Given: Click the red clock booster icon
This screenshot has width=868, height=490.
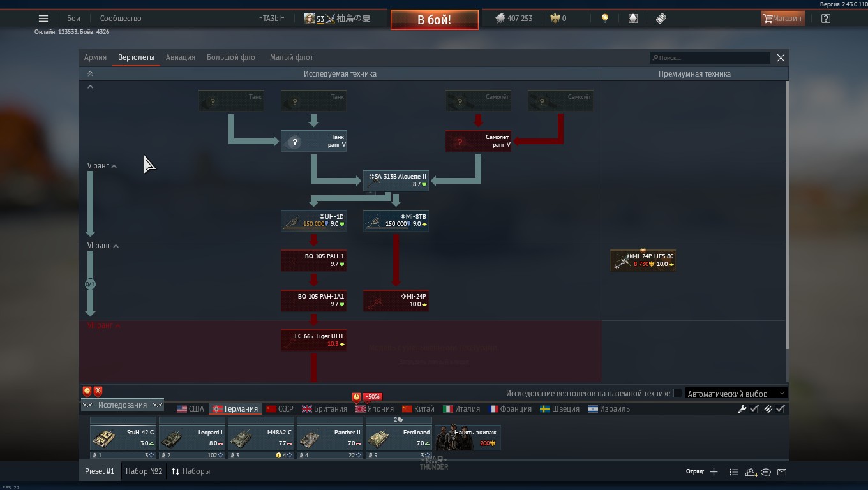Looking at the screenshot, I should point(87,390).
